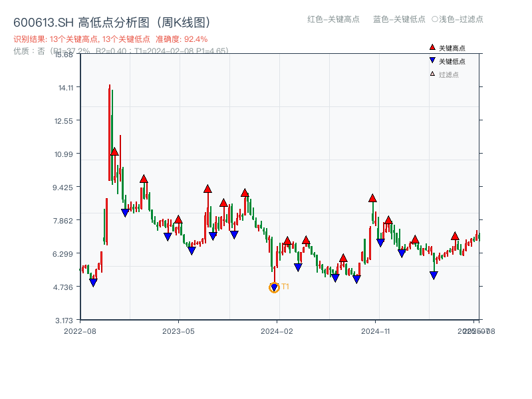Click the blue triangle marker left of T1 label
Viewport: 532px width, 399px height.
coord(273,287)
